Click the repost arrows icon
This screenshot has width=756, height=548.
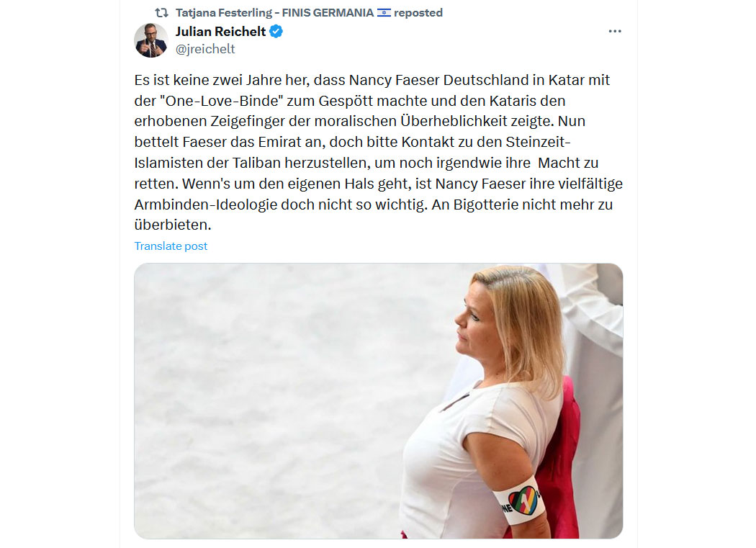pyautogui.click(x=161, y=12)
